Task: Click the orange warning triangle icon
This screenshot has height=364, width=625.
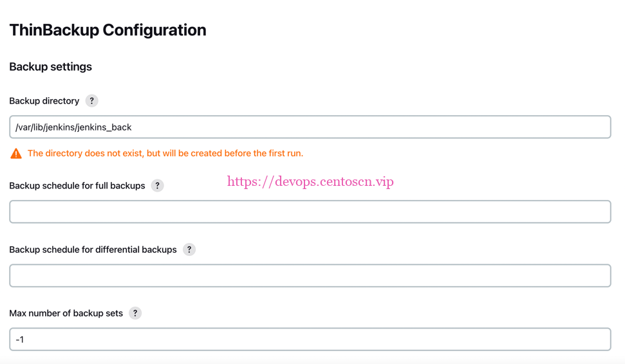Action: coord(16,154)
